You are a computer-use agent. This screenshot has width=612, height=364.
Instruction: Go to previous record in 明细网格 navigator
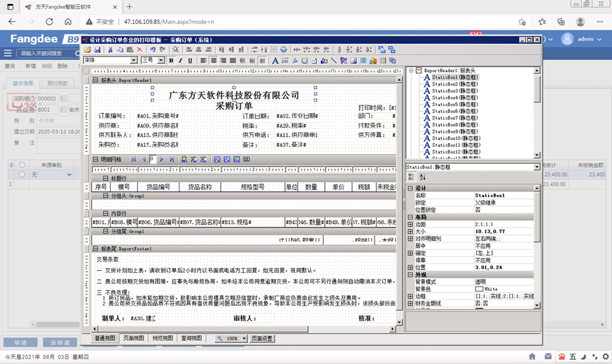[143, 160]
